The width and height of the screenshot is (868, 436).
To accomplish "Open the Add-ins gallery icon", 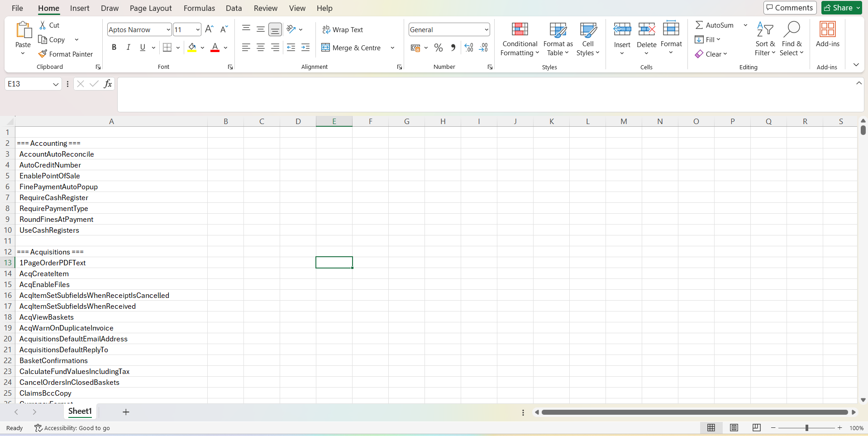I will [x=827, y=29].
